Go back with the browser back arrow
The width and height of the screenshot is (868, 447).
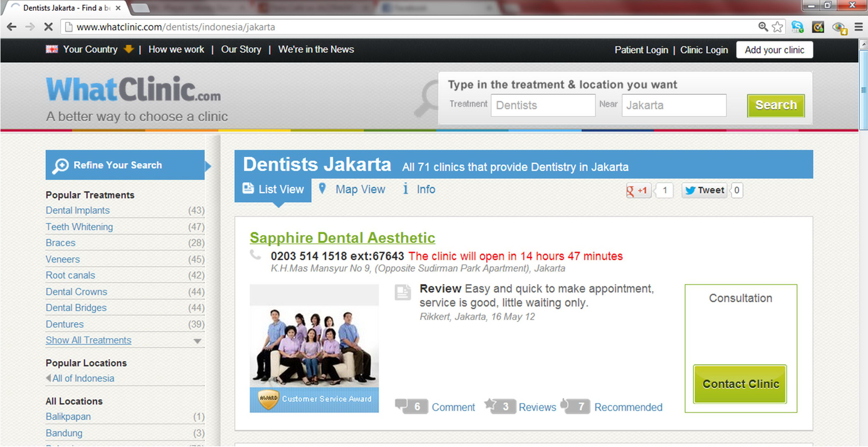11,27
